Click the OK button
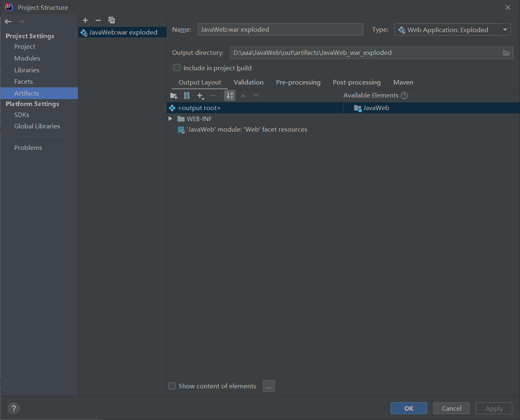The image size is (520, 420). 409,408
